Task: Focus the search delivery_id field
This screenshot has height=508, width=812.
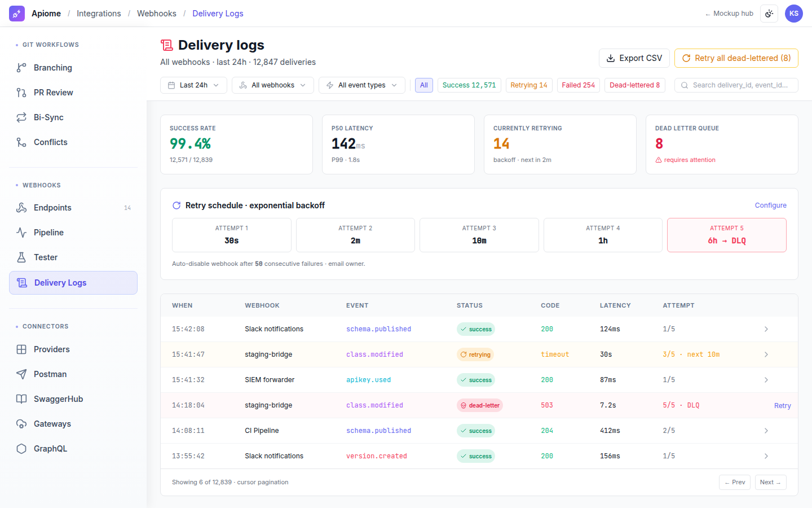Action: [x=736, y=85]
